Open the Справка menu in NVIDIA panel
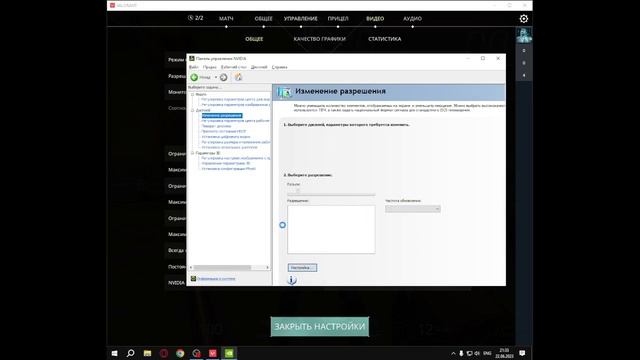Viewport: 640px width, 360px height. point(280,67)
